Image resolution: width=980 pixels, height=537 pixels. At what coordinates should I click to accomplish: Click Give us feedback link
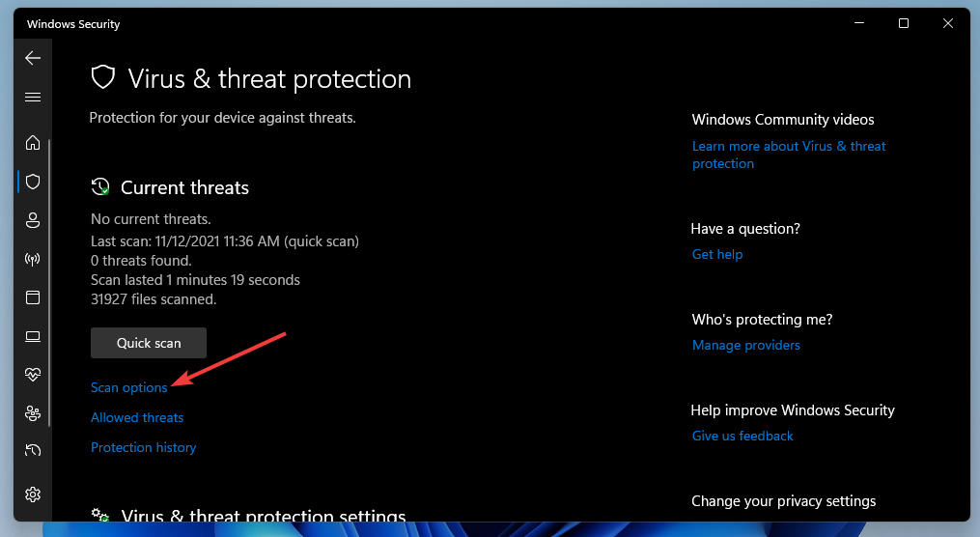click(742, 436)
